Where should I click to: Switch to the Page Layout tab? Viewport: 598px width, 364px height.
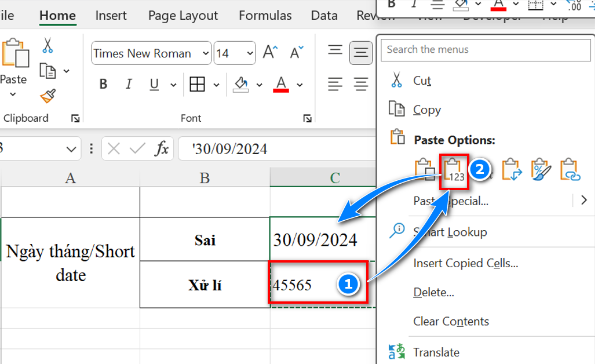(x=183, y=16)
